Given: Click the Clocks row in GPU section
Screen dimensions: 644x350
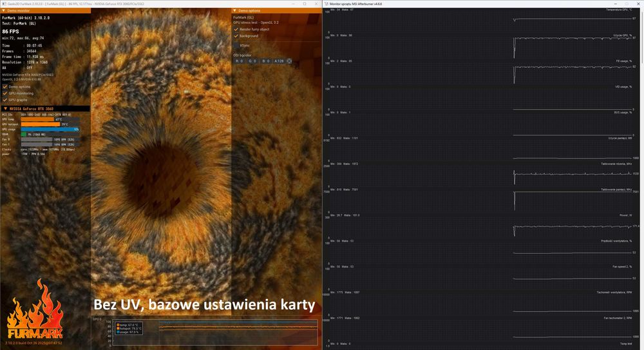Looking at the screenshot, I should 39,150.
